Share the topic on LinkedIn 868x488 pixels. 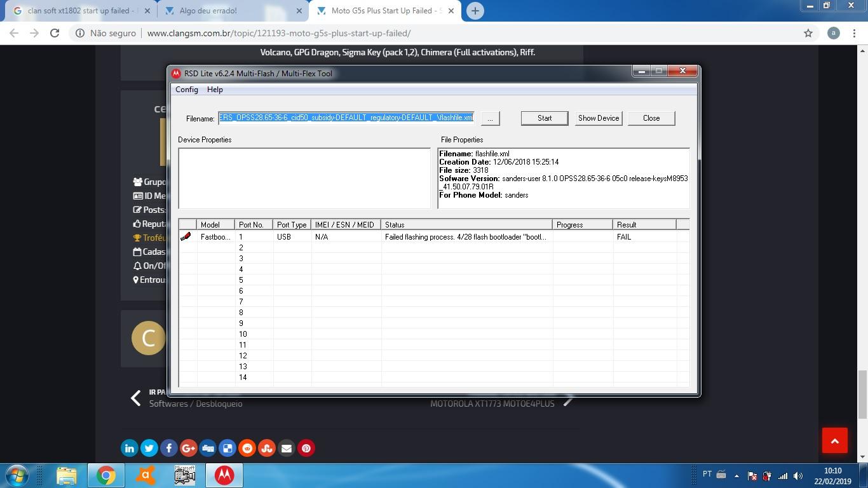tap(130, 448)
